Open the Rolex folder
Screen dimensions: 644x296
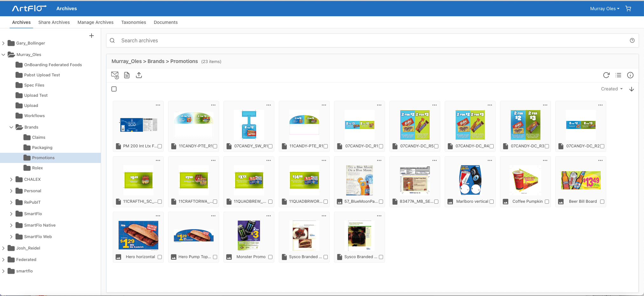[x=37, y=168]
